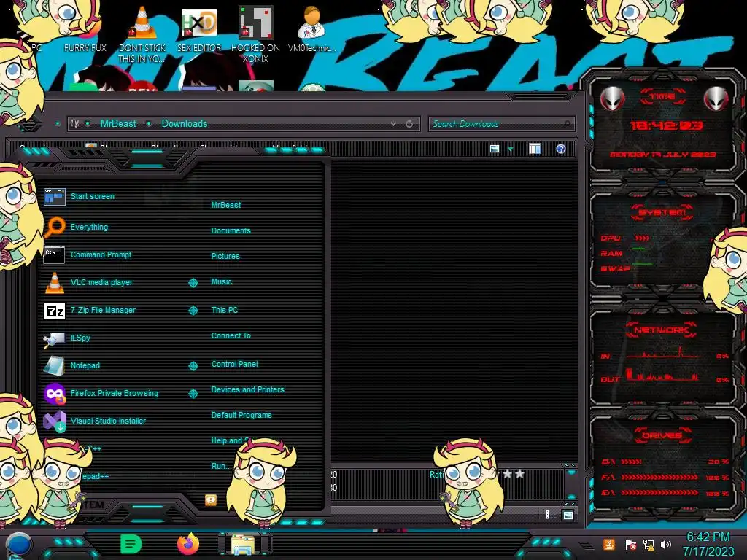The height and width of the screenshot is (560, 747).
Task: Open Pictures from start menu
Action: [x=225, y=256]
